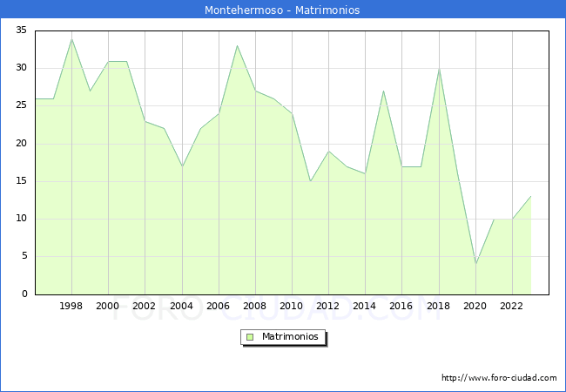Click the x-axis label 2008
Viewport: 566px width, 392px height.
coord(255,306)
